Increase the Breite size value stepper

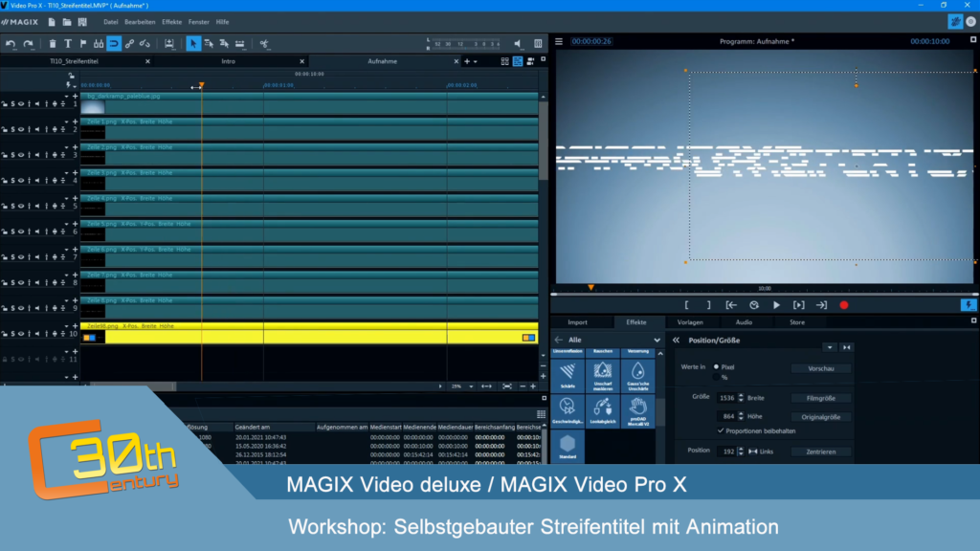pos(741,395)
